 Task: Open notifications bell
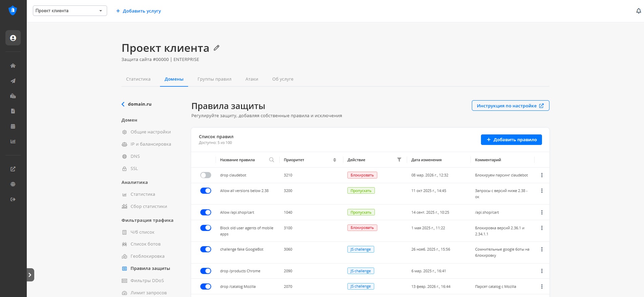point(639,11)
